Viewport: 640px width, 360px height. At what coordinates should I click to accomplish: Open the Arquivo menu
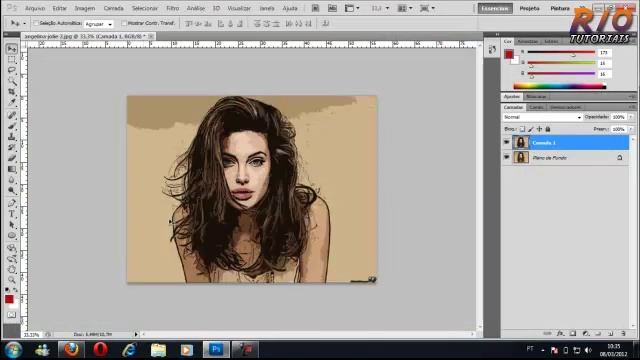click(x=35, y=8)
